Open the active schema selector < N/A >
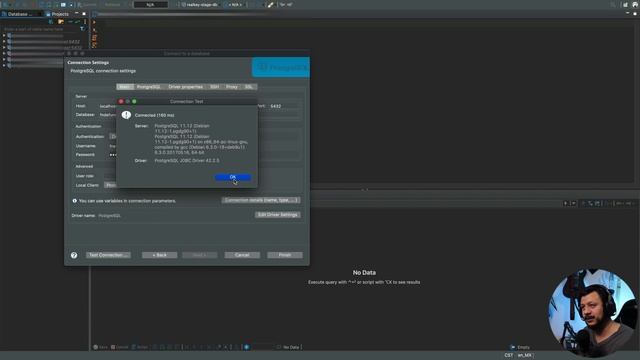640x360 pixels. click(x=234, y=4)
